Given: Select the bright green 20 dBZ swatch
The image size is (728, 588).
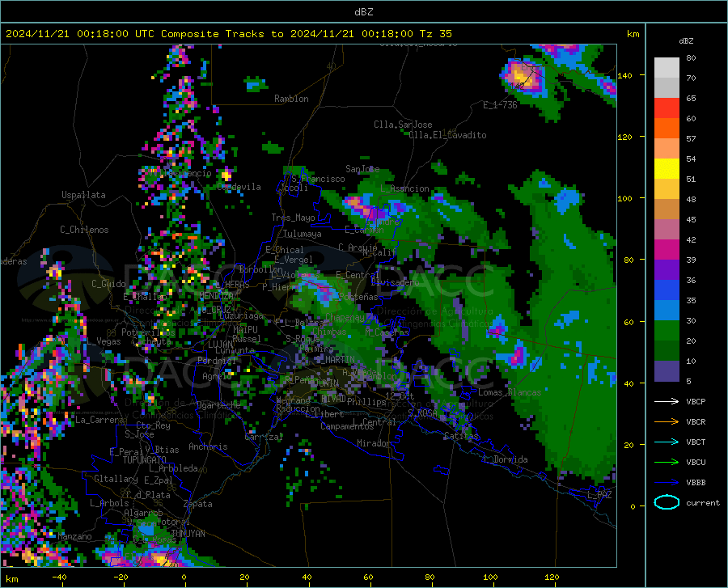Looking at the screenshot, I should [x=667, y=331].
